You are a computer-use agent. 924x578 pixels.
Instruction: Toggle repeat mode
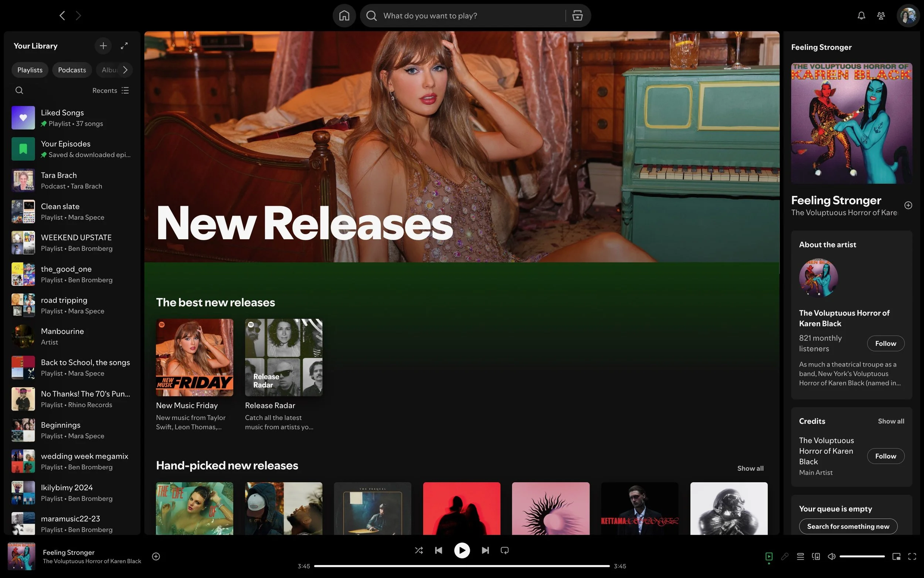pyautogui.click(x=505, y=551)
